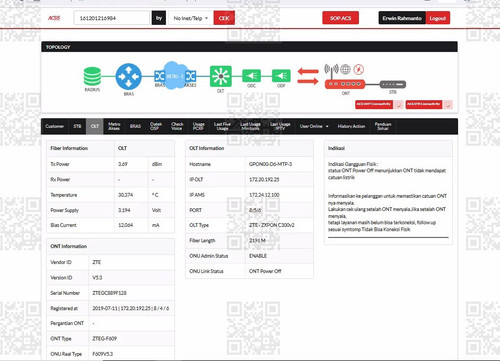Click the gray STB device icon

click(393, 85)
